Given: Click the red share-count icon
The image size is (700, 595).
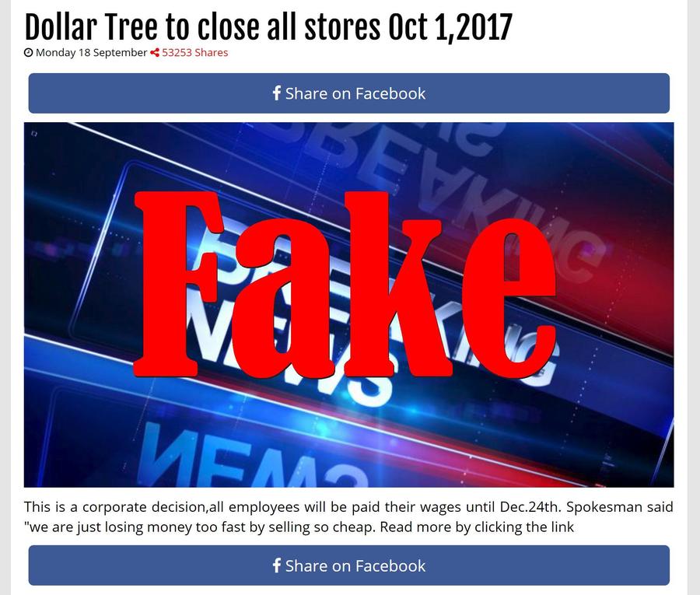Looking at the screenshot, I should coord(155,53).
